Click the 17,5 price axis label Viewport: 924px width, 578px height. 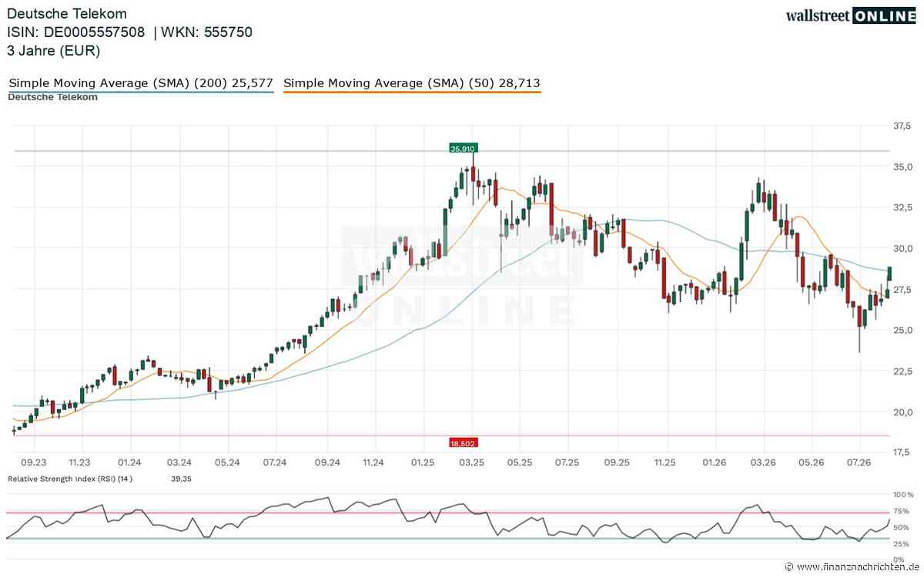900,452
